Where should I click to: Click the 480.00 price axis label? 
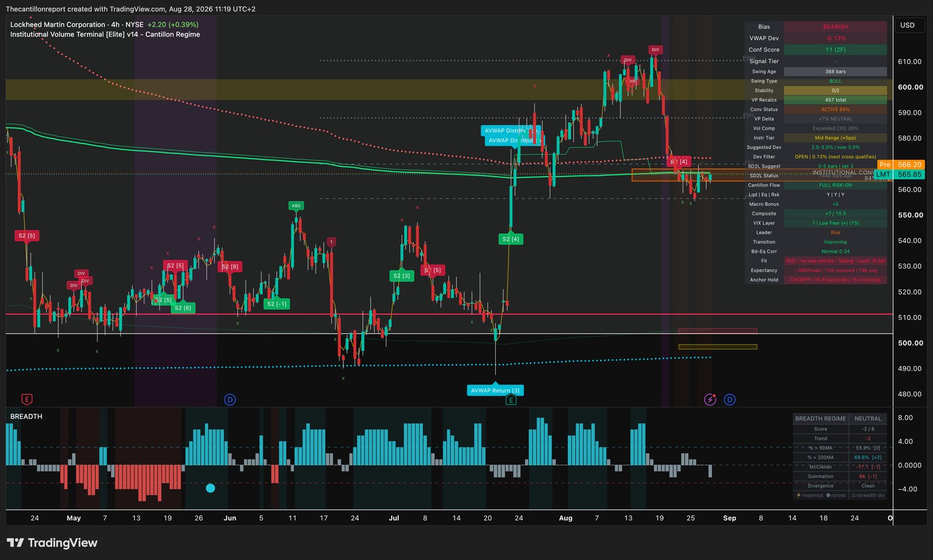click(910, 394)
